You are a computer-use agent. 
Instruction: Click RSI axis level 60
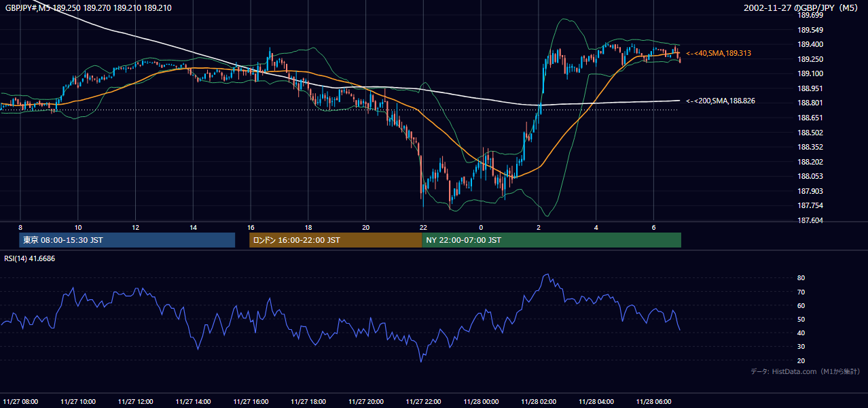pos(801,305)
